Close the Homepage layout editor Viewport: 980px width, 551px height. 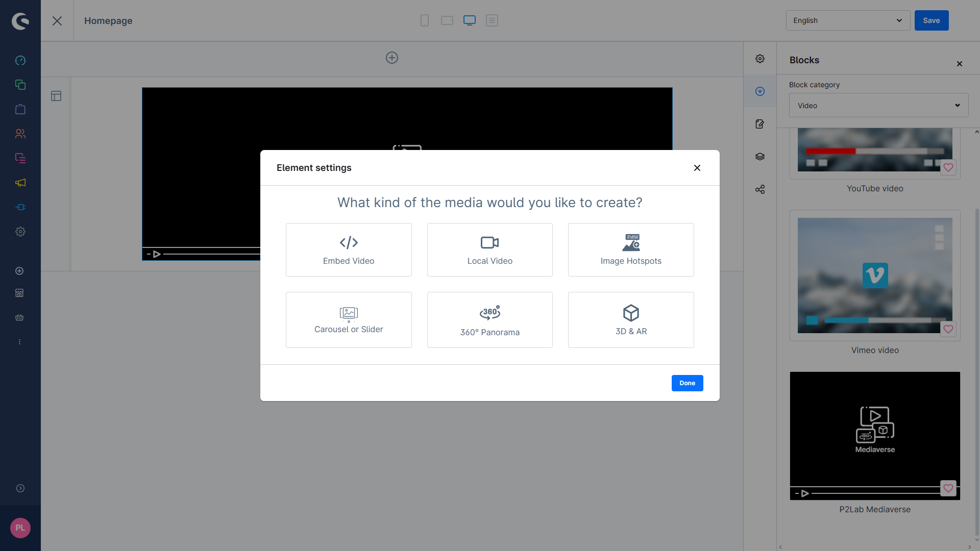57,21
